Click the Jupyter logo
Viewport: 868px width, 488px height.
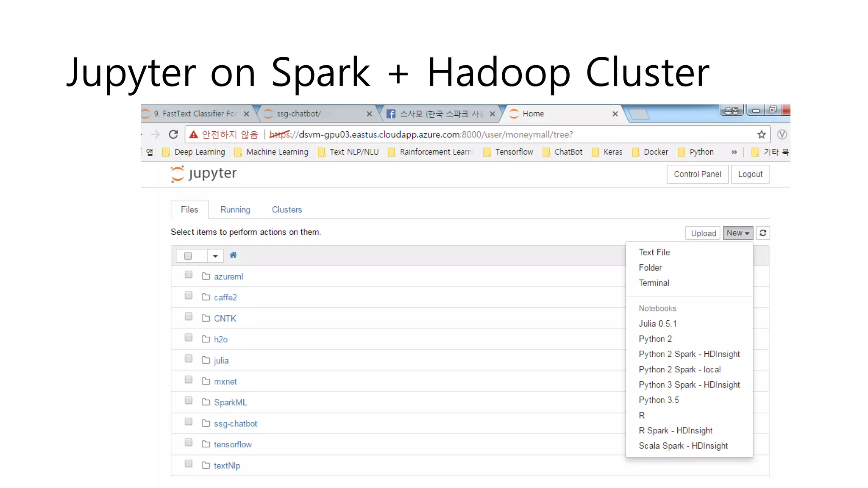point(204,174)
